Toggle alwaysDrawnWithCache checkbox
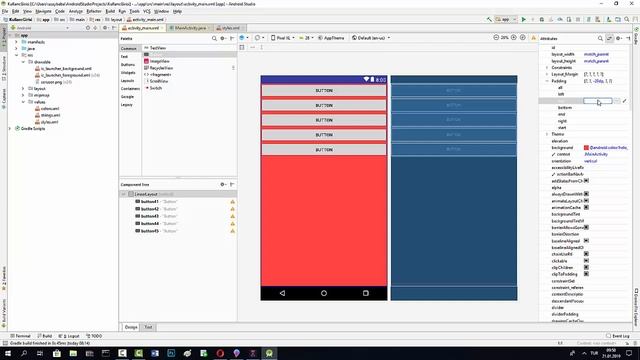The width and height of the screenshot is (640, 360). (587, 194)
